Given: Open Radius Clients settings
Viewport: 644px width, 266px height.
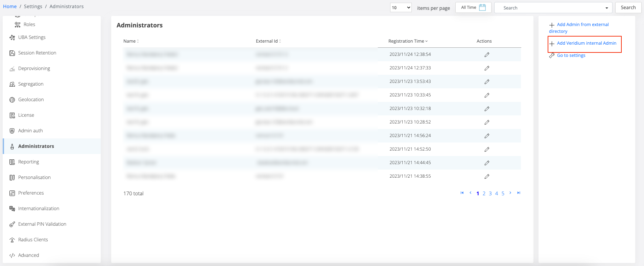Looking at the screenshot, I should tap(33, 240).
